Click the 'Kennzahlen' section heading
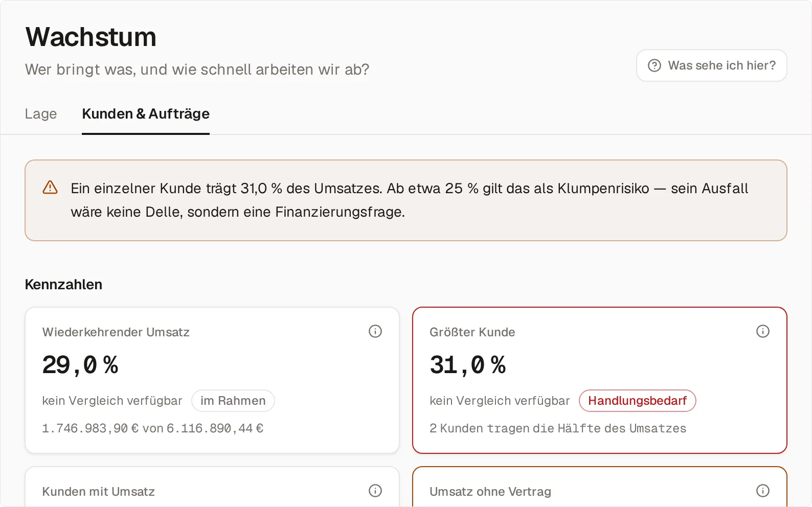The width and height of the screenshot is (812, 507). click(x=63, y=285)
